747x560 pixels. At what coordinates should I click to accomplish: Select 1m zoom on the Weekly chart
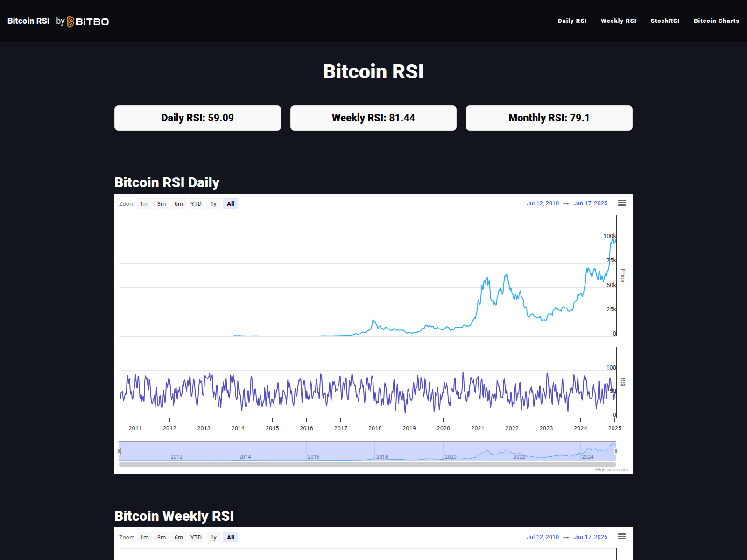[144, 537]
